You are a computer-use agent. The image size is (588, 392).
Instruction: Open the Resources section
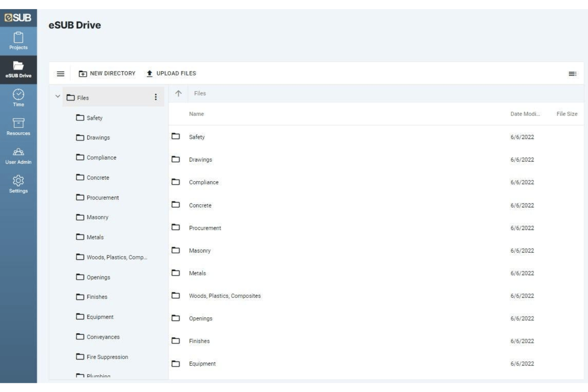[18, 127]
